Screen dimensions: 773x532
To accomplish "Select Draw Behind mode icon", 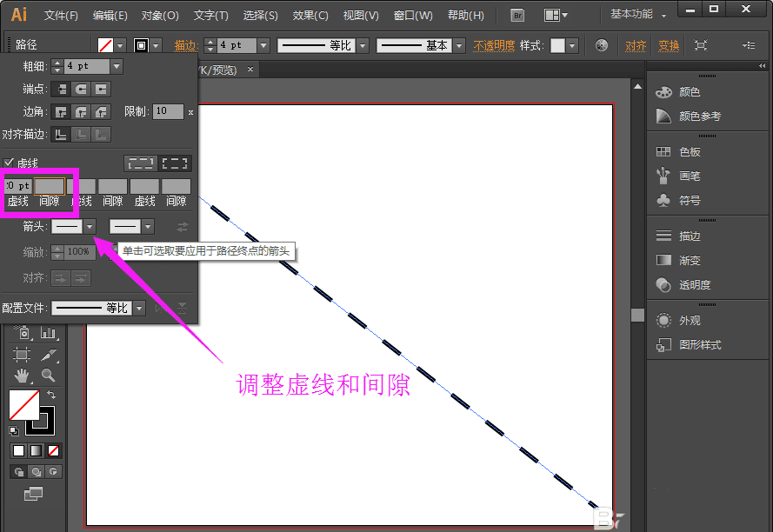I will click(36, 472).
